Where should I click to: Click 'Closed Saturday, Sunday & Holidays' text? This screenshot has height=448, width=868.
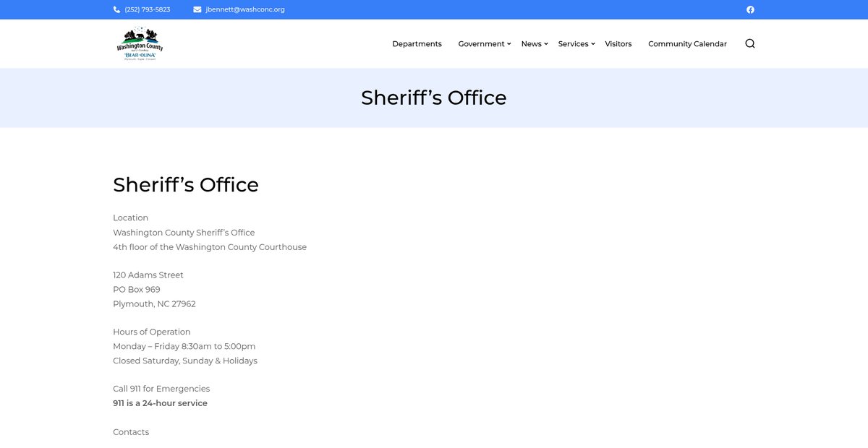point(185,361)
